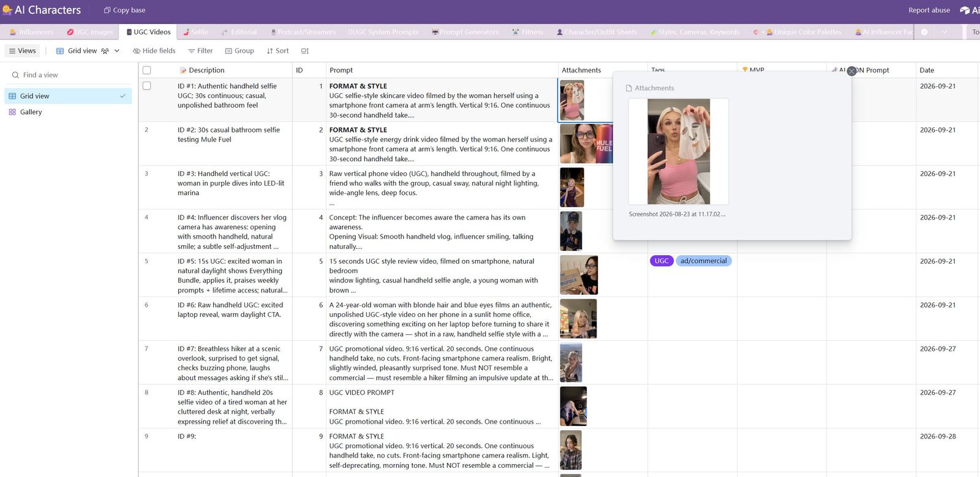Click the collaborative view people icon
The height and width of the screenshot is (477, 980).
click(105, 51)
